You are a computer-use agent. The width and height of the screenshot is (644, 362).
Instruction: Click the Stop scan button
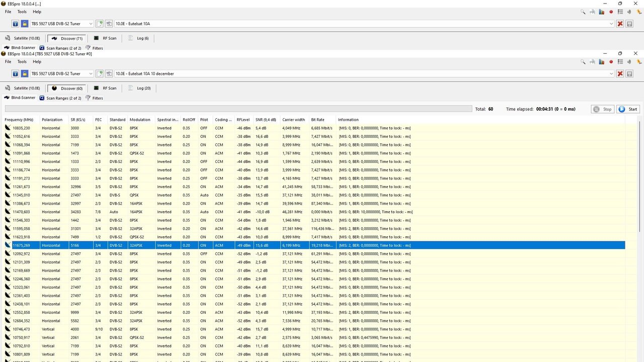[602, 109]
